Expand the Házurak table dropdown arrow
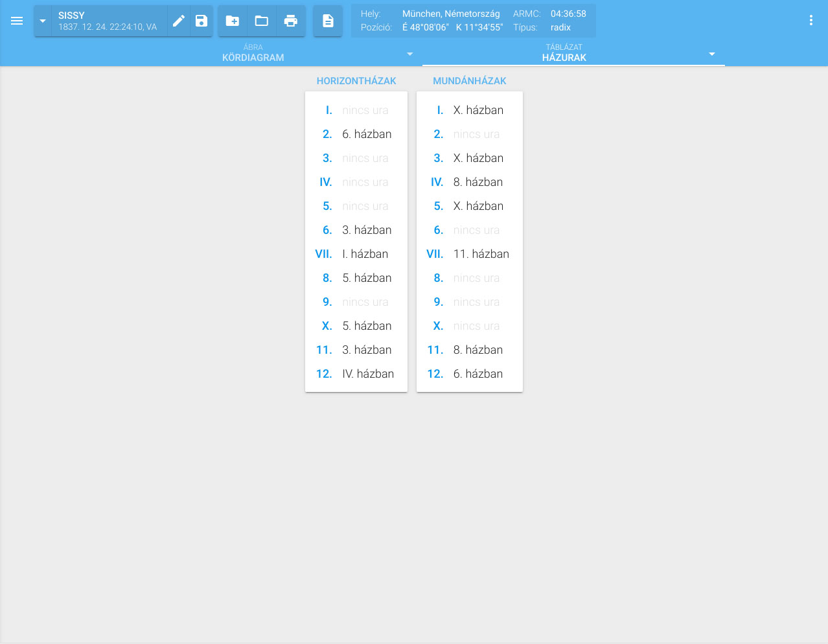 point(712,54)
